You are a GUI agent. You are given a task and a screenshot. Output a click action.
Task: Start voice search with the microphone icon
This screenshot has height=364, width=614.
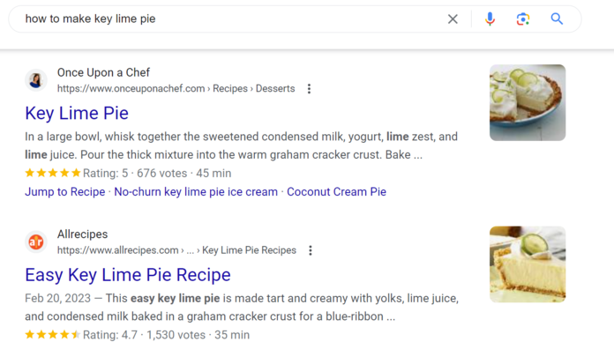coord(490,19)
